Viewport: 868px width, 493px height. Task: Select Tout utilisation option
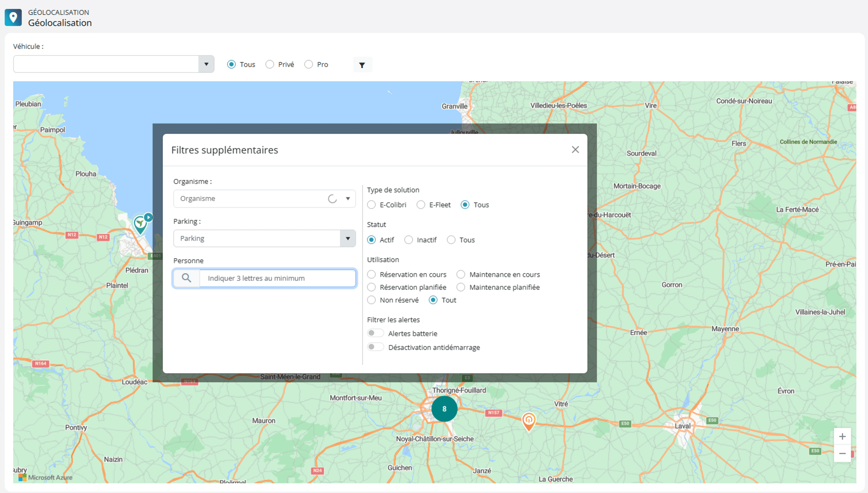tap(433, 300)
